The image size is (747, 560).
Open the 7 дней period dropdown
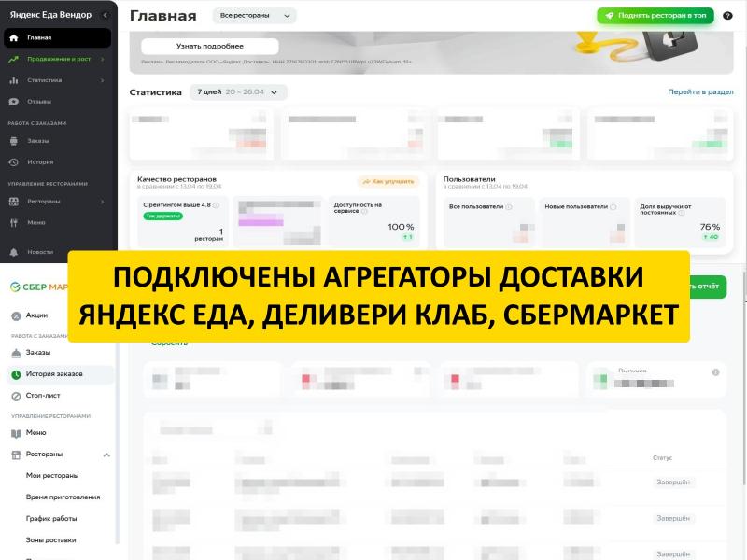tap(238, 91)
